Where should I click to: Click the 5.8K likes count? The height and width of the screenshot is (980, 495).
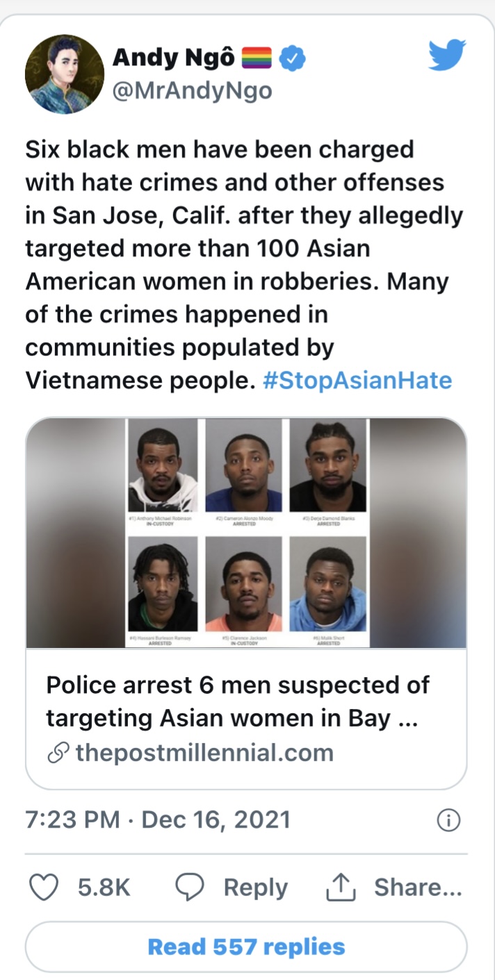coord(104,888)
